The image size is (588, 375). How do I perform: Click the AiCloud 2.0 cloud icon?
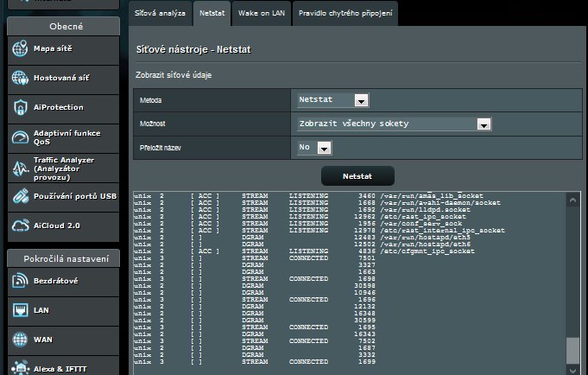pyautogui.click(x=20, y=226)
